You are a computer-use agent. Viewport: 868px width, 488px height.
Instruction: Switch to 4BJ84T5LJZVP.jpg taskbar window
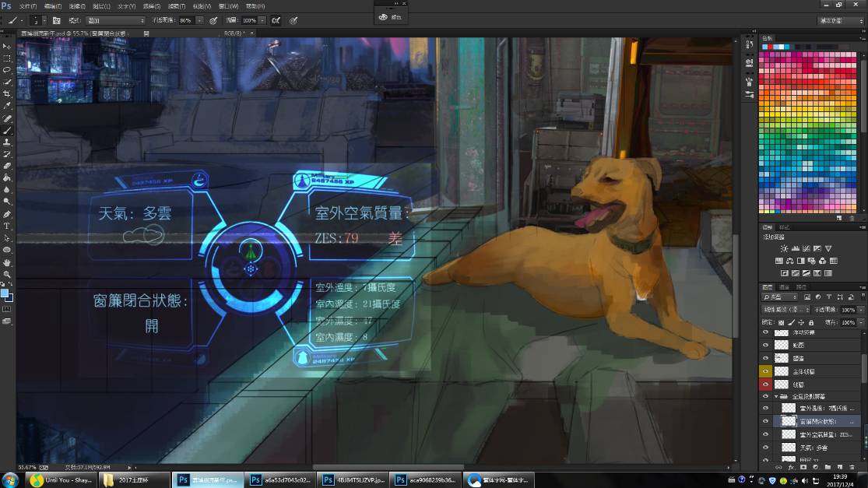pos(353,479)
